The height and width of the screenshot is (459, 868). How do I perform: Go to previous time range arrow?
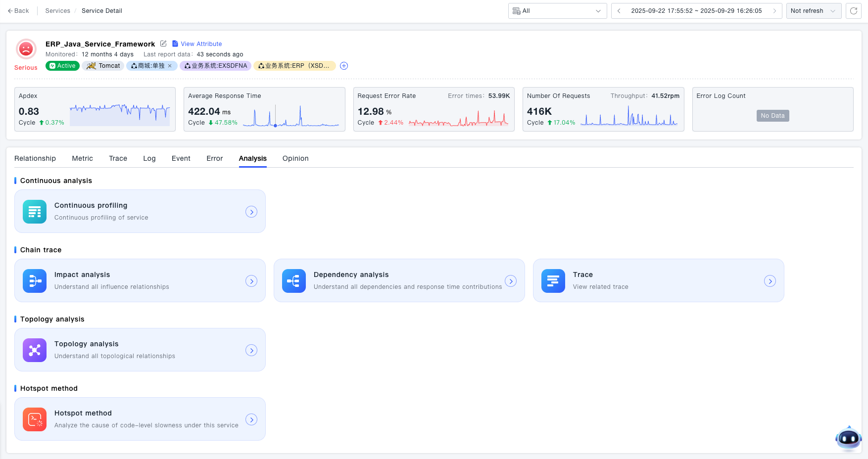(x=619, y=11)
